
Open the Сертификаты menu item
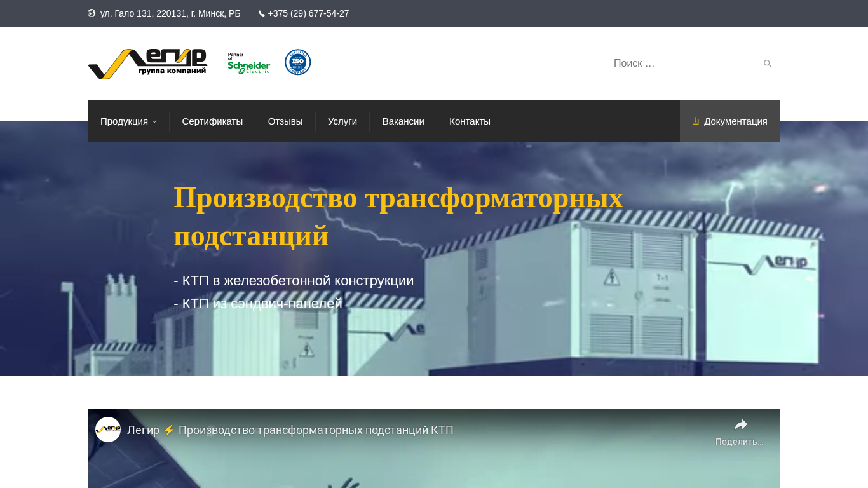pos(212,121)
